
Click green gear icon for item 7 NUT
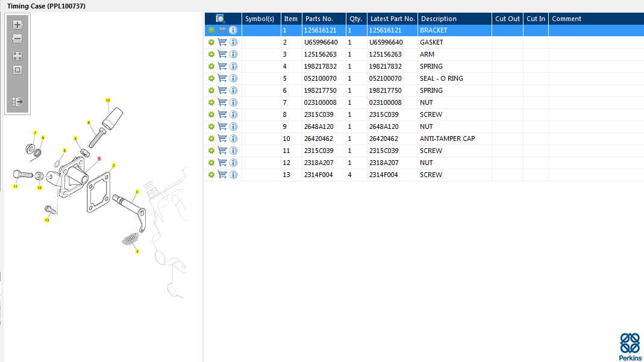pyautogui.click(x=211, y=102)
